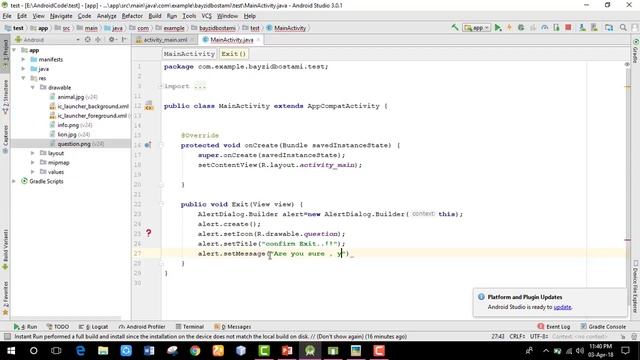Unfold the collapsed import statements
Image resolution: width=640 pixels, height=360 pixels.
(161, 86)
